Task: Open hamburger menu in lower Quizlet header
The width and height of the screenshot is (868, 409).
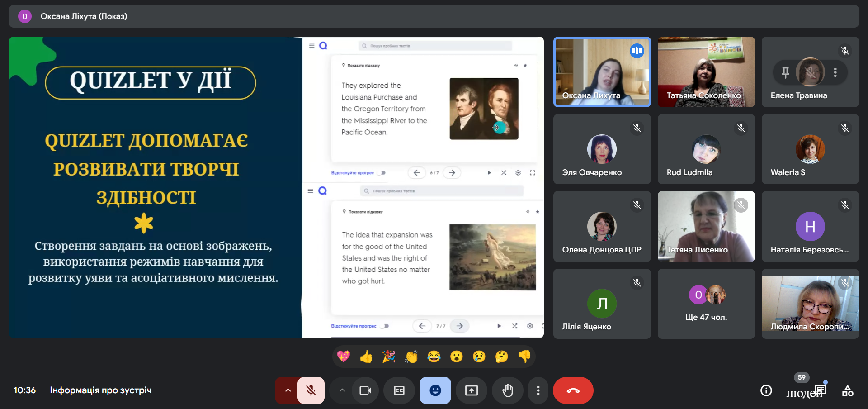Action: pyautogui.click(x=310, y=191)
